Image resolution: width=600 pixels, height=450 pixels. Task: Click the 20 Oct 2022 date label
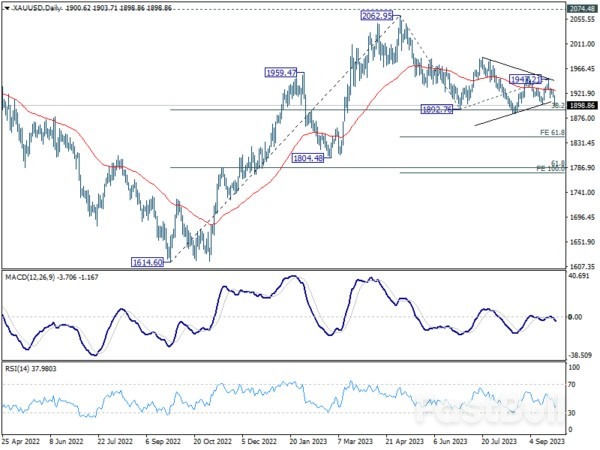point(212,441)
